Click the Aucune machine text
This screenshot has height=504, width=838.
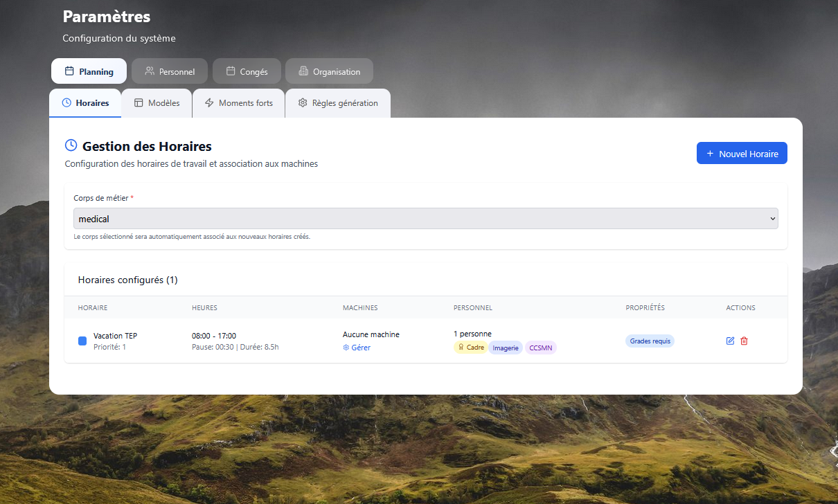click(x=371, y=334)
